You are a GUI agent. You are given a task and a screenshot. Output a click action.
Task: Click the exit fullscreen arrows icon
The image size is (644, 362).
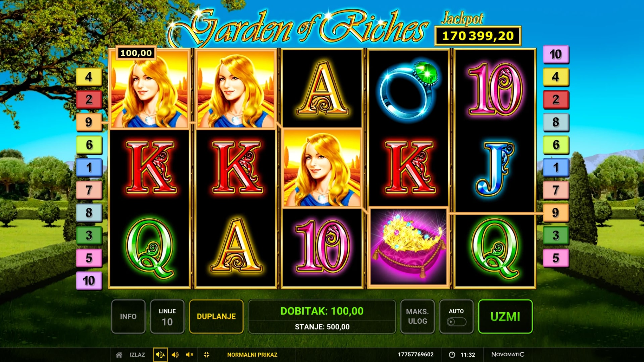(x=206, y=355)
